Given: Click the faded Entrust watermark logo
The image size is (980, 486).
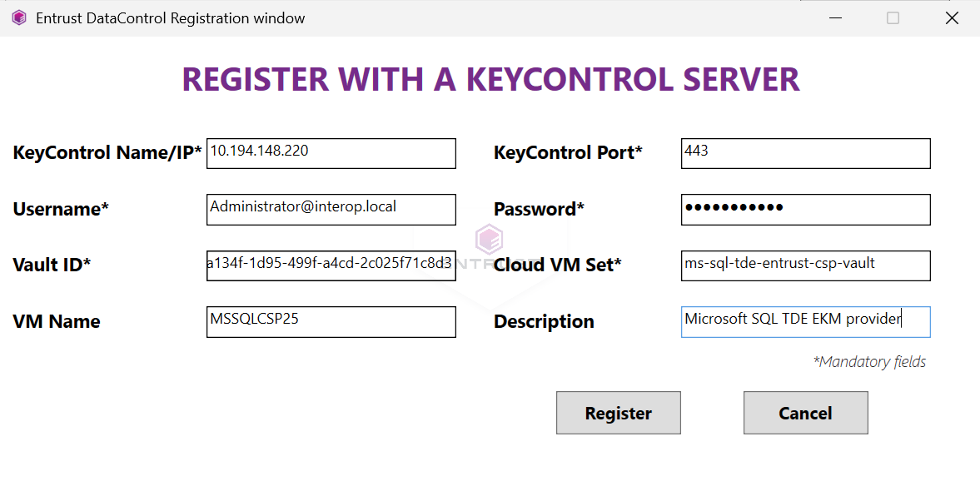Looking at the screenshot, I should click(489, 241).
